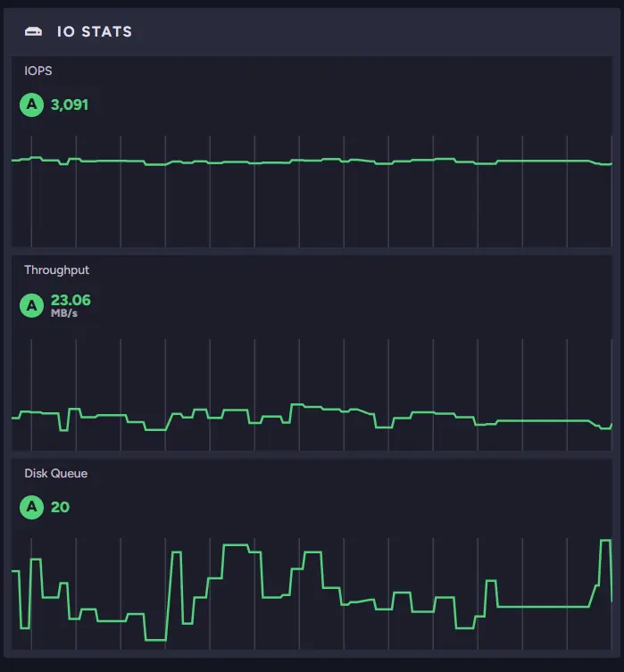
Task: Click the green A badge under IOPS
Action: pyautogui.click(x=32, y=105)
